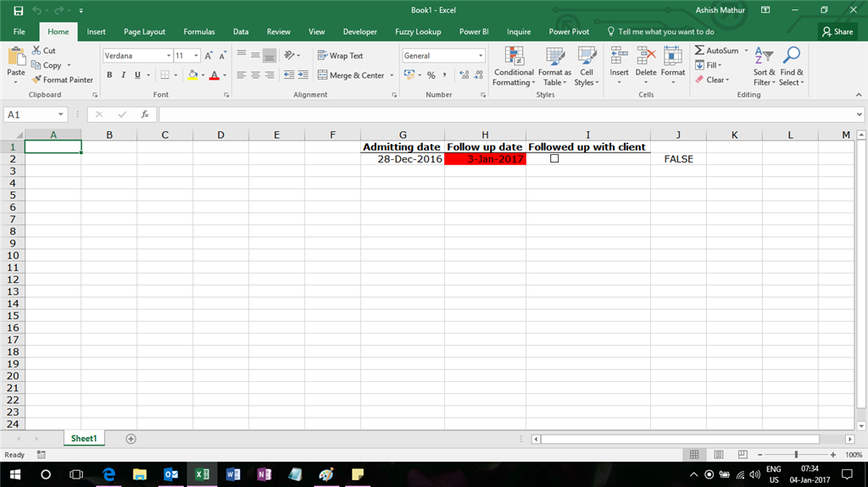Screen dimensions: 868x487
Task: Open Conditional Formatting menu
Action: (514, 66)
